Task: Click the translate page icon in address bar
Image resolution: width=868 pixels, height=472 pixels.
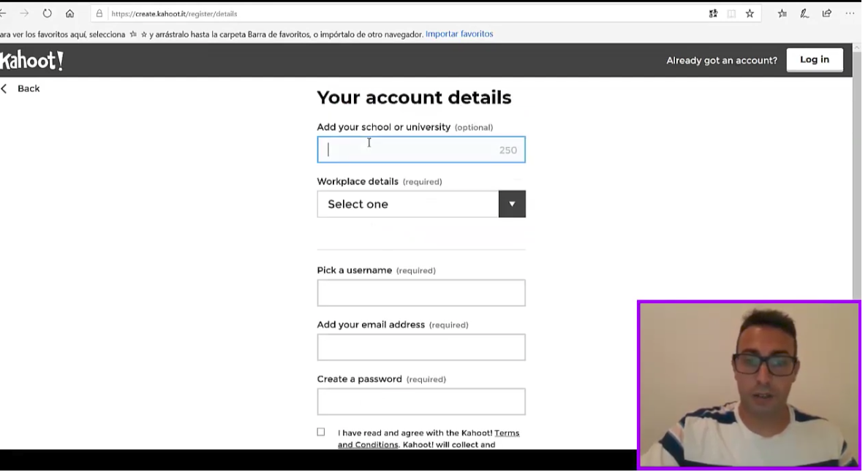Action: tap(713, 14)
